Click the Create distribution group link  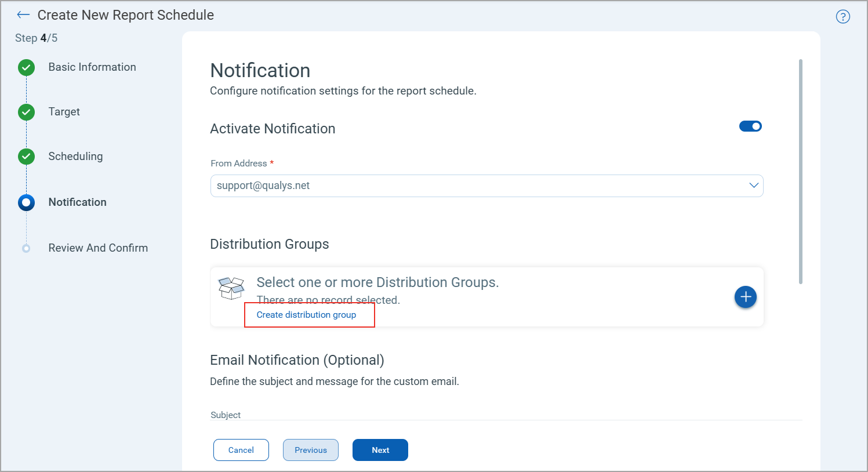306,315
